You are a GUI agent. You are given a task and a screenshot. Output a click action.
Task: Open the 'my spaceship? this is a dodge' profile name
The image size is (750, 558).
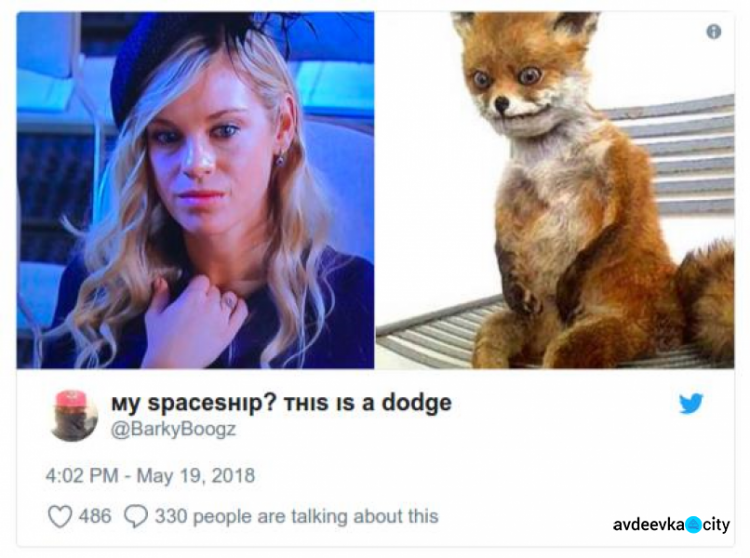click(281, 403)
